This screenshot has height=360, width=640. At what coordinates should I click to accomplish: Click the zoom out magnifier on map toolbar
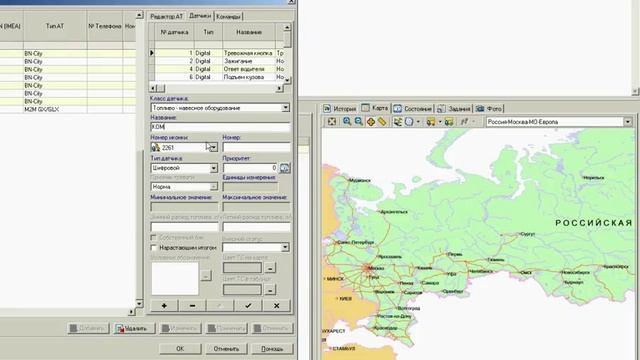click(358, 121)
